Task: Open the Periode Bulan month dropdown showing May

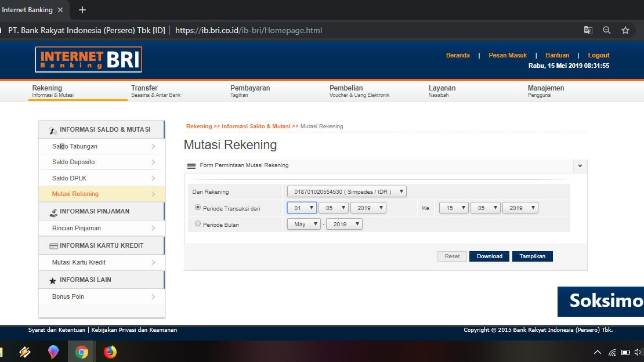Action: 304,224
